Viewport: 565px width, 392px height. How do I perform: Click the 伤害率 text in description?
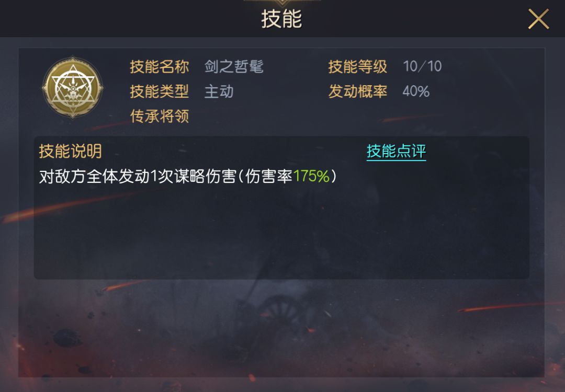coord(269,176)
